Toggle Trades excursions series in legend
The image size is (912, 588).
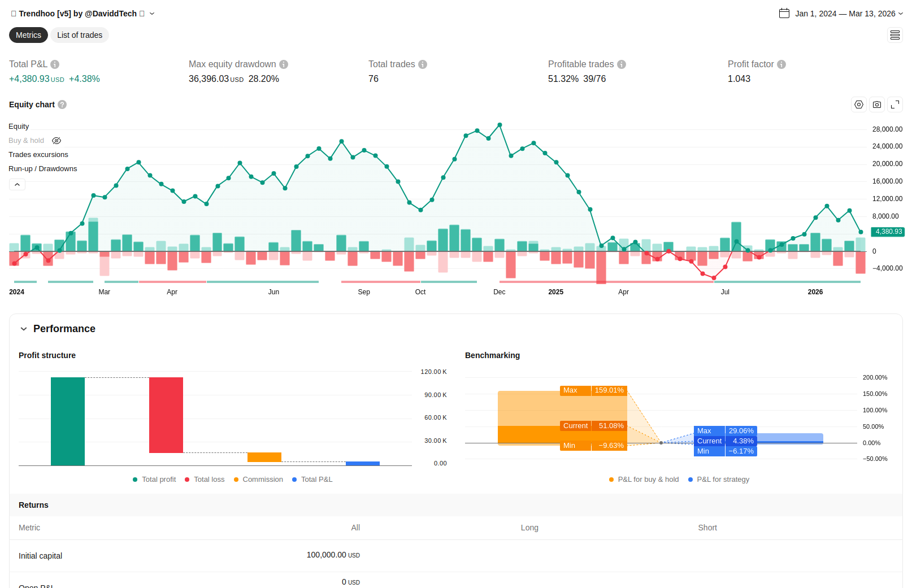(x=38, y=155)
